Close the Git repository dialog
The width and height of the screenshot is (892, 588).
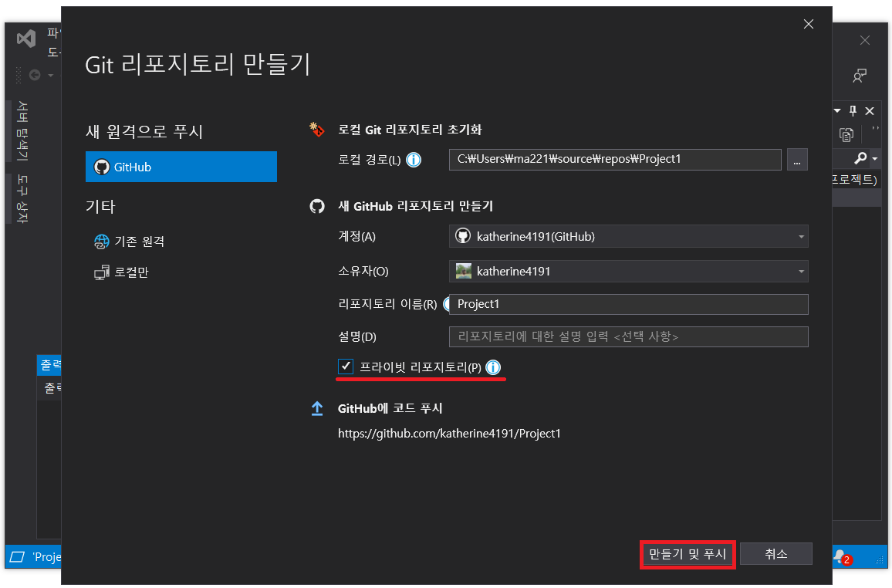click(809, 24)
